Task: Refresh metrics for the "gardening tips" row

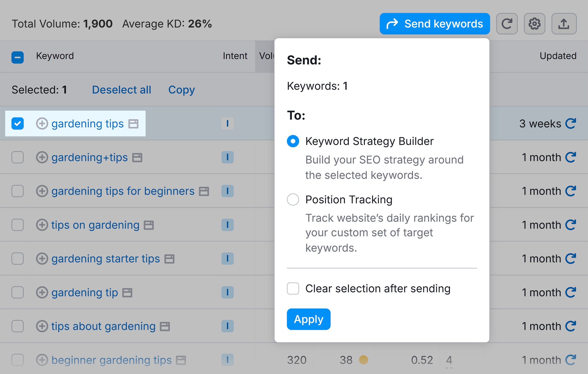Action: [x=571, y=124]
